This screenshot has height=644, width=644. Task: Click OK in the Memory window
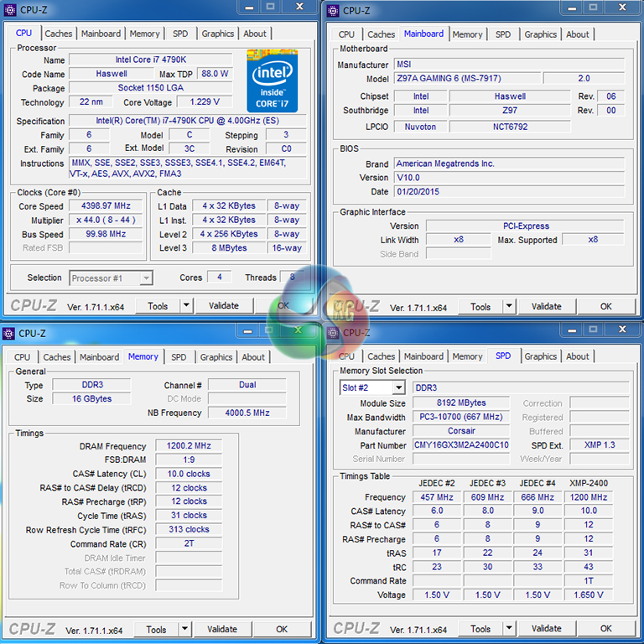pyautogui.click(x=282, y=629)
